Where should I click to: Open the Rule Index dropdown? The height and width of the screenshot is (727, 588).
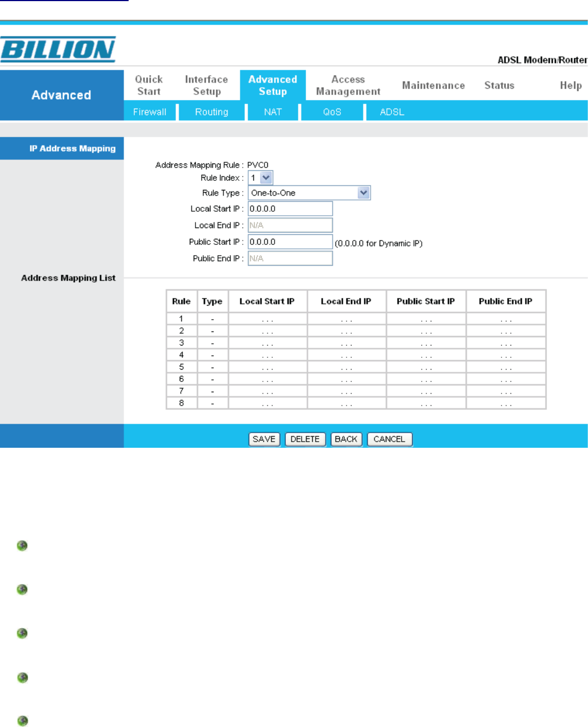[x=261, y=178]
